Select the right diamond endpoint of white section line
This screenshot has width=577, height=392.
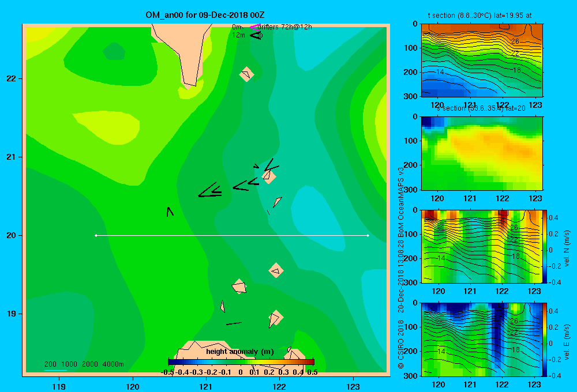click(368, 235)
